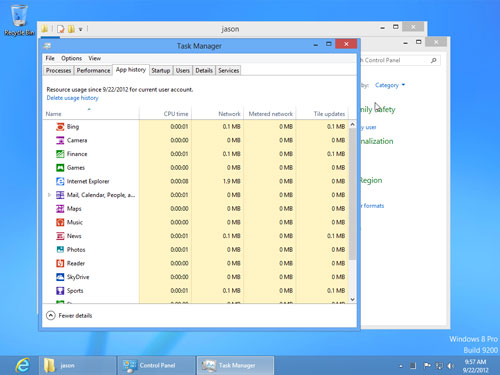500x375 pixels.
Task: Switch to Control Panel taskbar button
Action: 157,366
